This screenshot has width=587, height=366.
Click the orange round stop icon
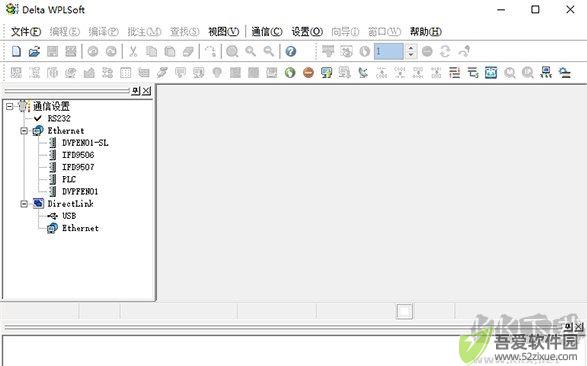(308, 73)
